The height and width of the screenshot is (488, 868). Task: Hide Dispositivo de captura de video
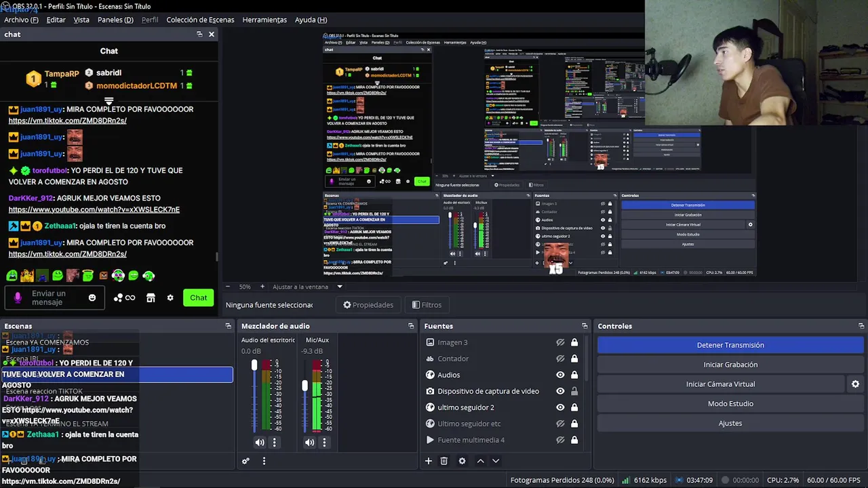pyautogui.click(x=560, y=391)
